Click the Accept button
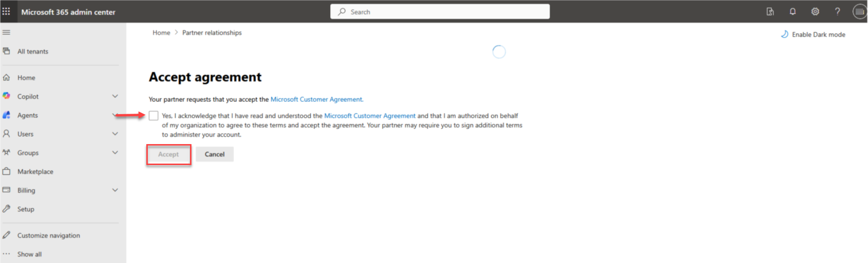Viewport: 868px width, 263px height. 169,154
